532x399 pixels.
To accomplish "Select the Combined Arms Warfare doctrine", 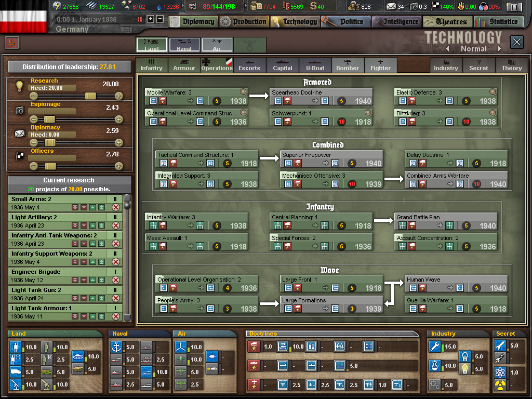I will click(456, 180).
